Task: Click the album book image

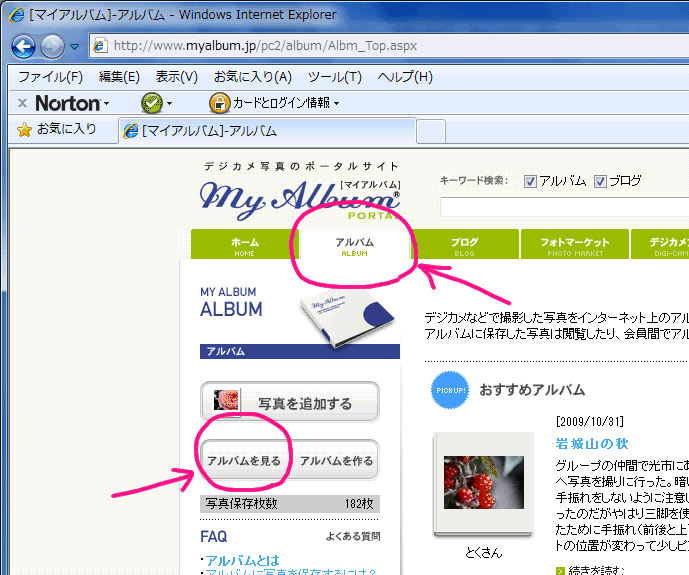Action: click(x=348, y=315)
